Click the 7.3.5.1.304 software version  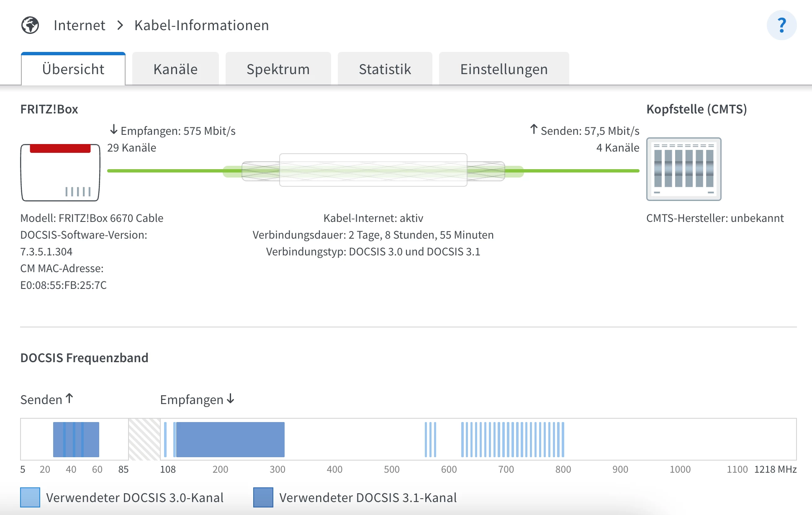click(x=46, y=252)
